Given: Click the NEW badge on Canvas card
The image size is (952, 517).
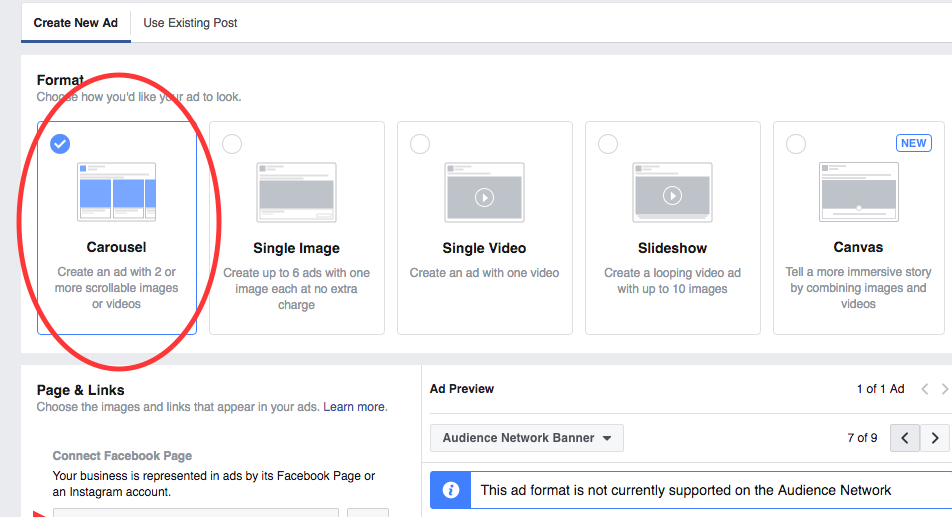Looking at the screenshot, I should pos(913,143).
